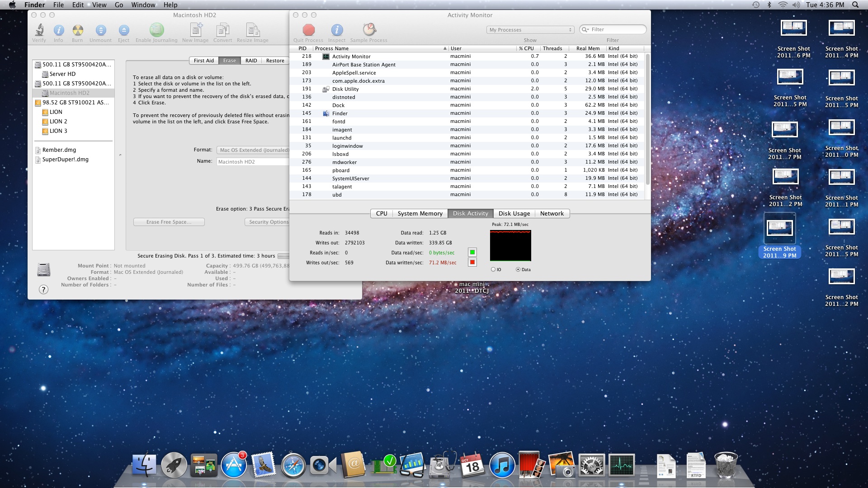Click the Verify microscope icon in Disk Utility
Screen dimensions: 868x488
pyautogui.click(x=39, y=30)
